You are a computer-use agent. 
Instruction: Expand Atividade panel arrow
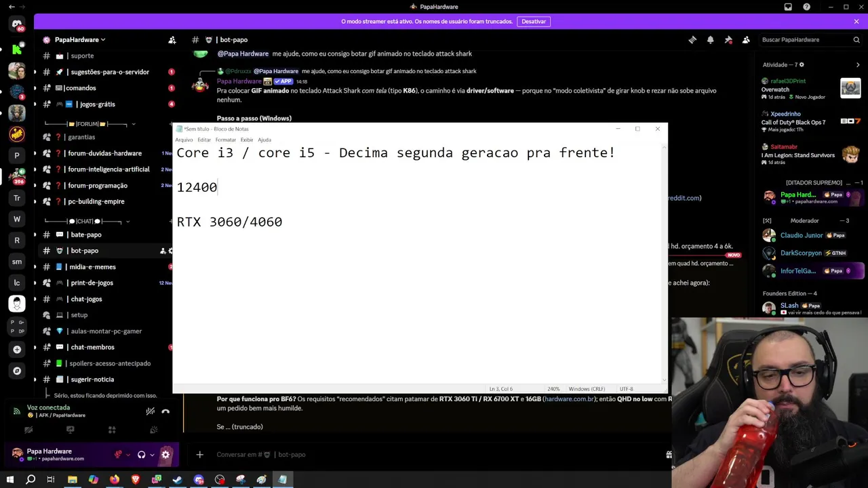[x=858, y=65]
